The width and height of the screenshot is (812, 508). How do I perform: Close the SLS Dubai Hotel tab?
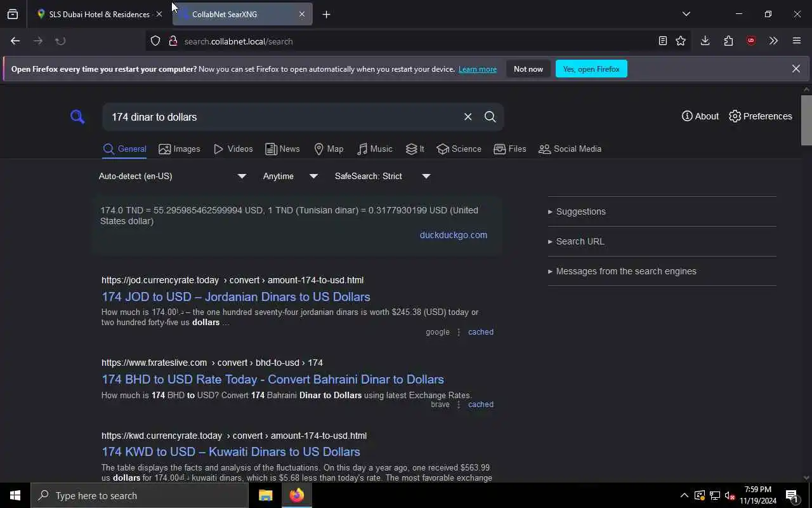pos(159,14)
